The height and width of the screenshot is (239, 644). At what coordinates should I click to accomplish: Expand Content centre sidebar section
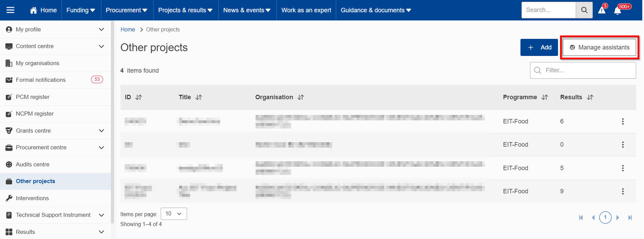click(101, 46)
